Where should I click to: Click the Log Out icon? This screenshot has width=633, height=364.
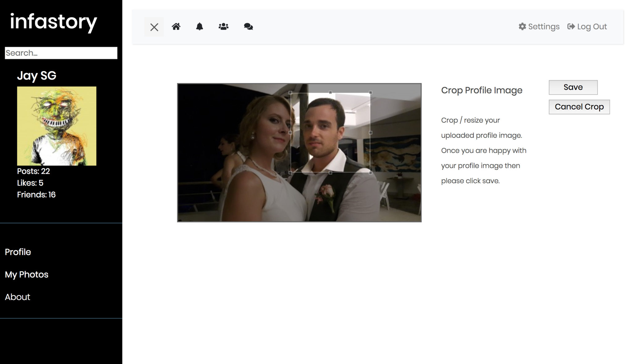tap(571, 27)
